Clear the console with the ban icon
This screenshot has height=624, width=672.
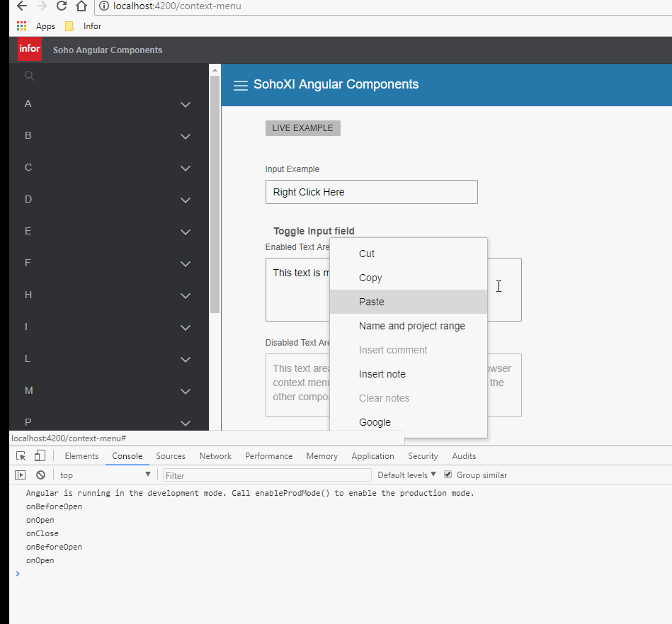40,475
